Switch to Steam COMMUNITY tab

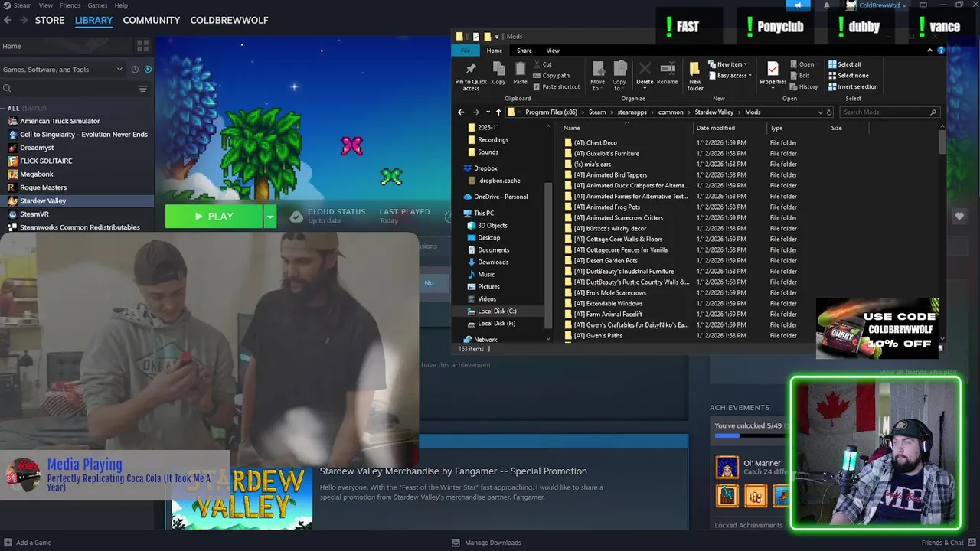[x=152, y=20]
